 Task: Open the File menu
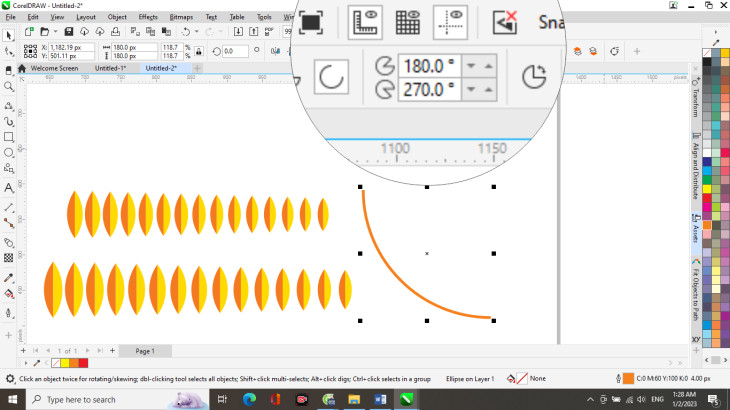point(10,17)
